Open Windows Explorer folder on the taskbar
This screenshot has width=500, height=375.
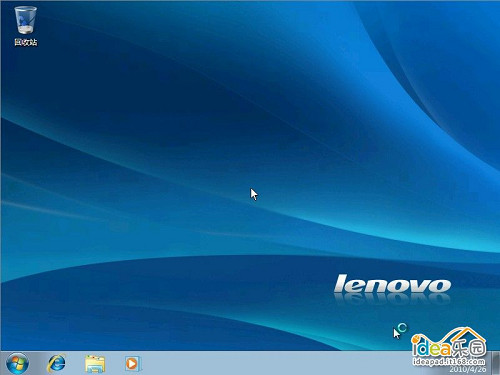[95, 364]
